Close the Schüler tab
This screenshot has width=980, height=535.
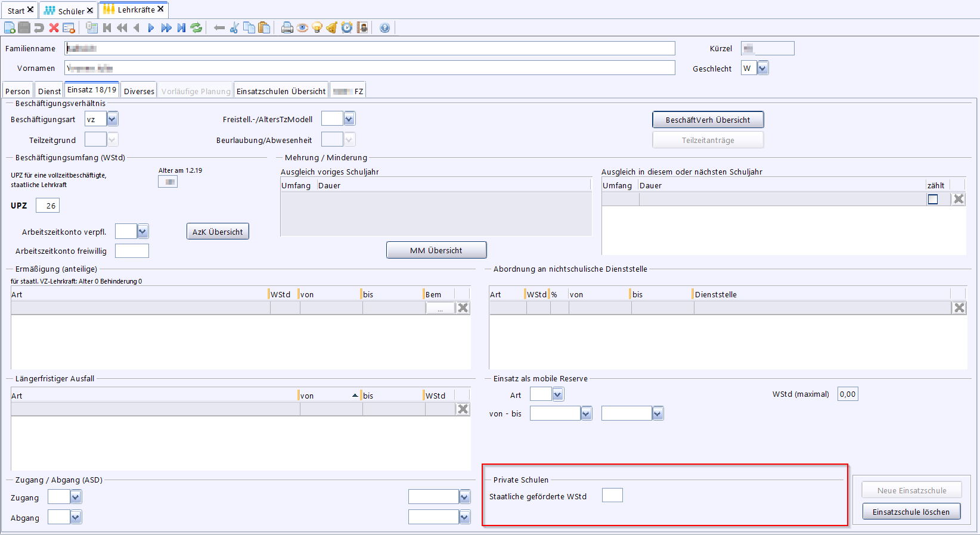[x=90, y=10]
